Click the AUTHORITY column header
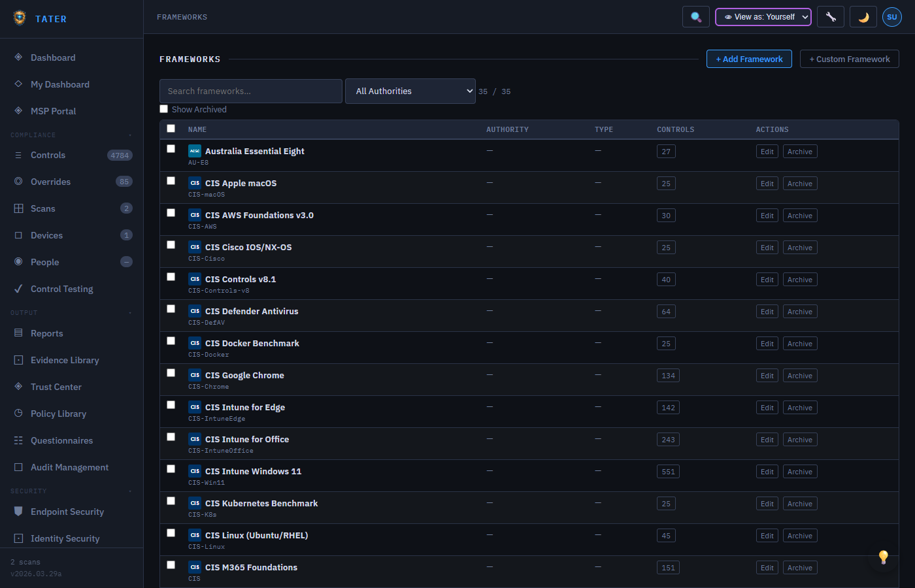This screenshot has height=588, width=915. point(507,129)
